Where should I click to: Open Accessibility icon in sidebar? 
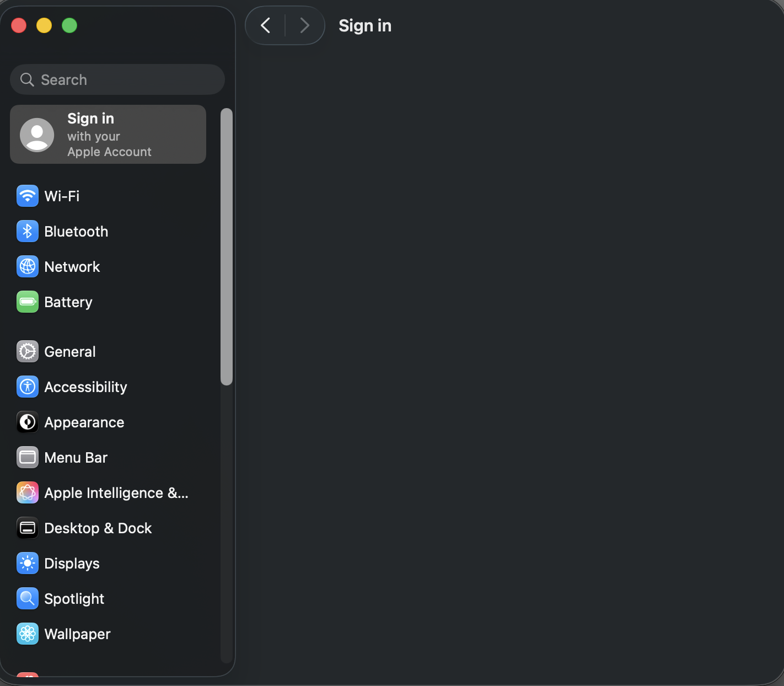click(x=28, y=387)
